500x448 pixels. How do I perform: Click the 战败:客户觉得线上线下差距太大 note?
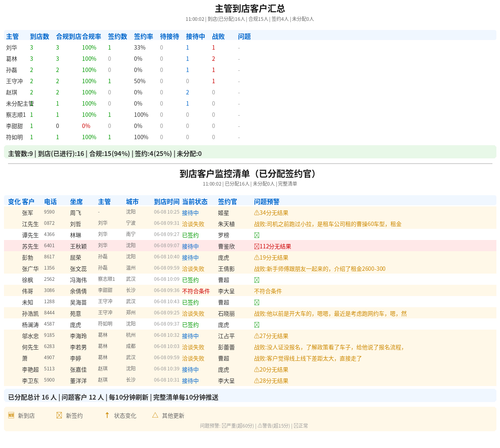tap(308, 358)
